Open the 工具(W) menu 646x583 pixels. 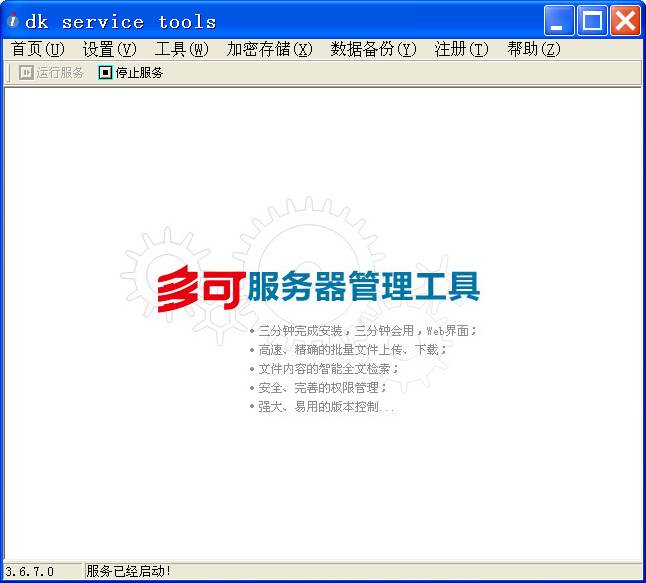[x=182, y=49]
